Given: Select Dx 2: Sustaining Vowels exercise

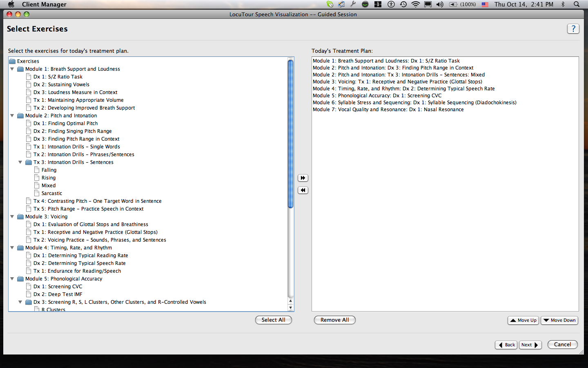Looking at the screenshot, I should pyautogui.click(x=61, y=85).
